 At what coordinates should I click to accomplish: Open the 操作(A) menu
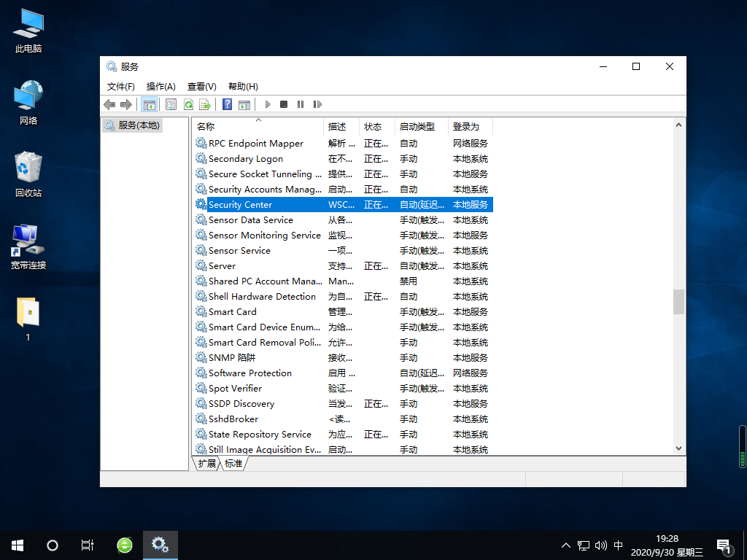[x=160, y=86]
